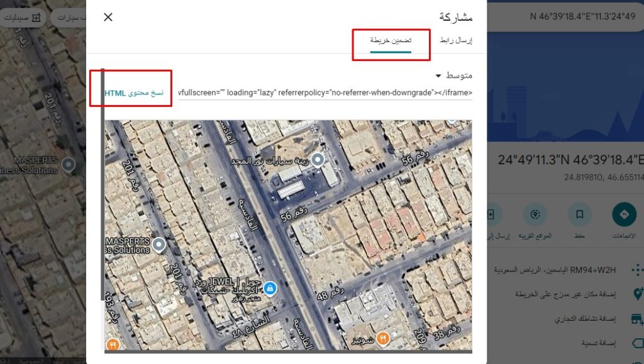Click the gray pin at زينة سيارات نور المجد
644x364 pixels.
(x=318, y=160)
